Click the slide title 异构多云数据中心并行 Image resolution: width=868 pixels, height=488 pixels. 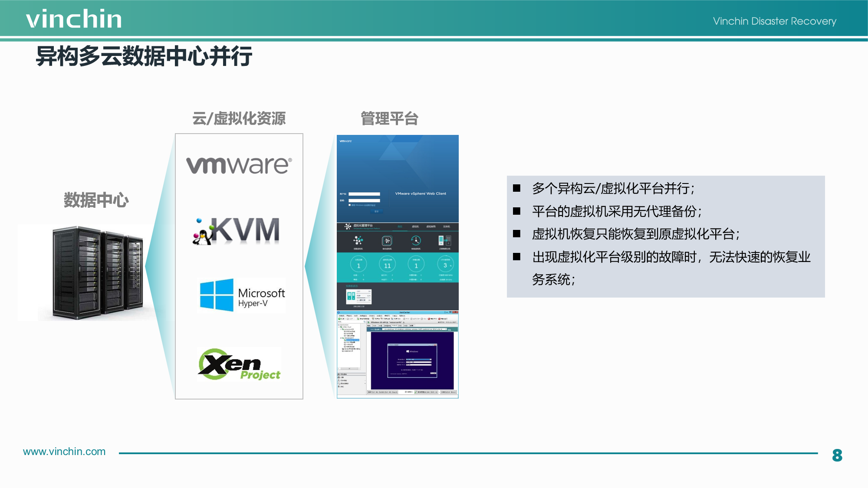[144, 56]
